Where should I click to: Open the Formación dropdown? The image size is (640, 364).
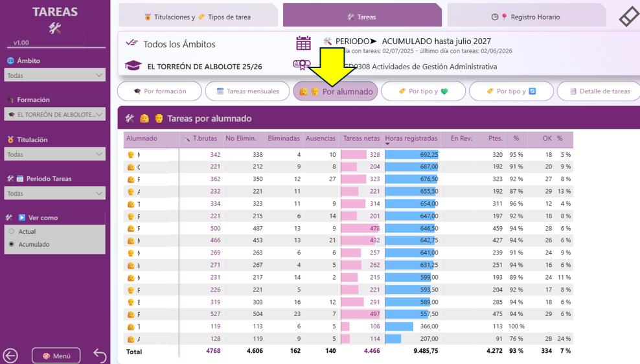click(x=54, y=114)
